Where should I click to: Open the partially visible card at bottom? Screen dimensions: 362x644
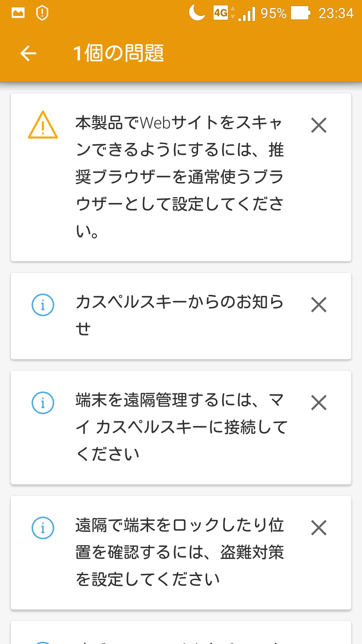tap(181, 633)
